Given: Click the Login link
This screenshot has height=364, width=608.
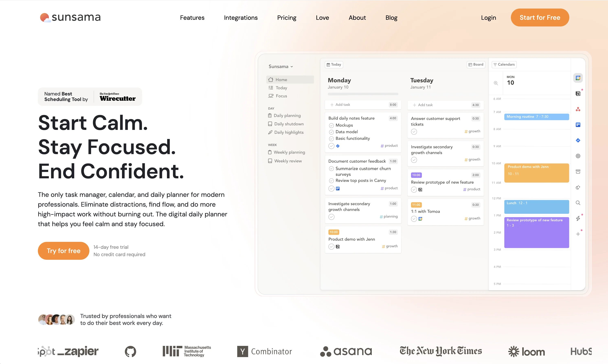Looking at the screenshot, I should [x=488, y=18].
